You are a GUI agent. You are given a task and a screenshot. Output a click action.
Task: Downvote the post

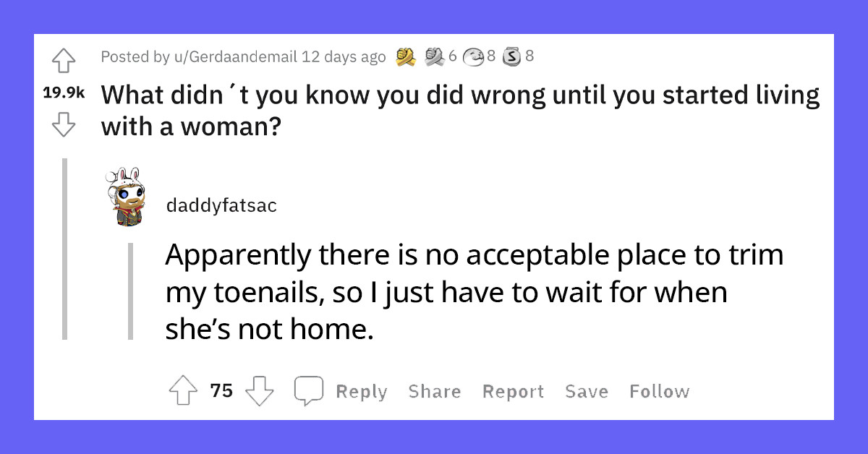[63, 125]
